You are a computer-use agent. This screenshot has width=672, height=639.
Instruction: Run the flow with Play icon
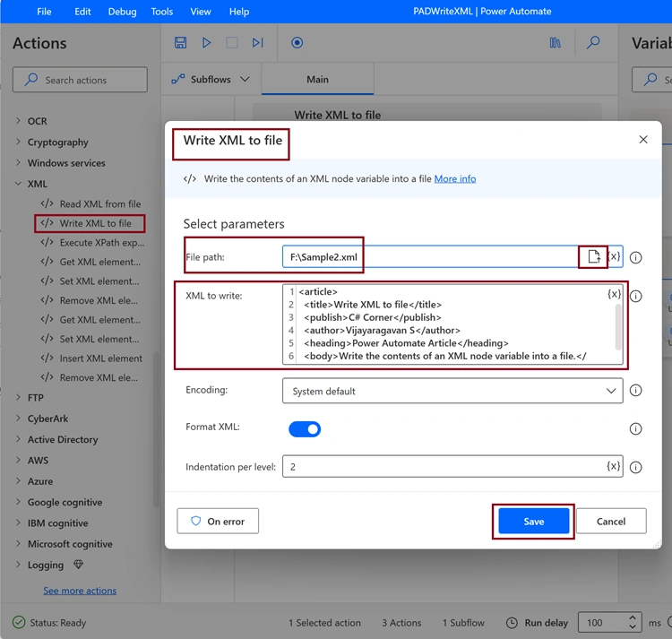[x=207, y=43]
